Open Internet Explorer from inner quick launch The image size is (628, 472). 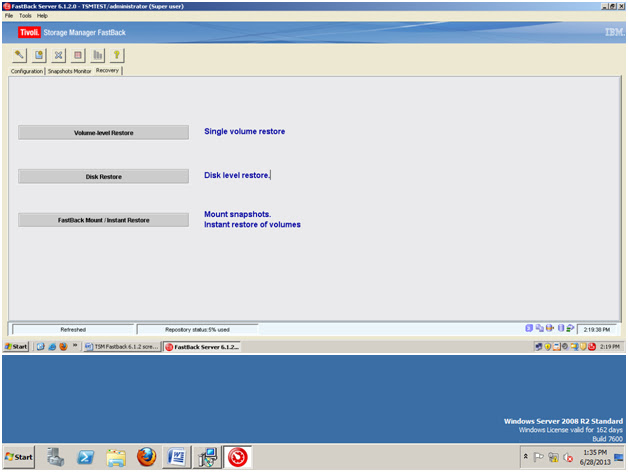click(52, 347)
